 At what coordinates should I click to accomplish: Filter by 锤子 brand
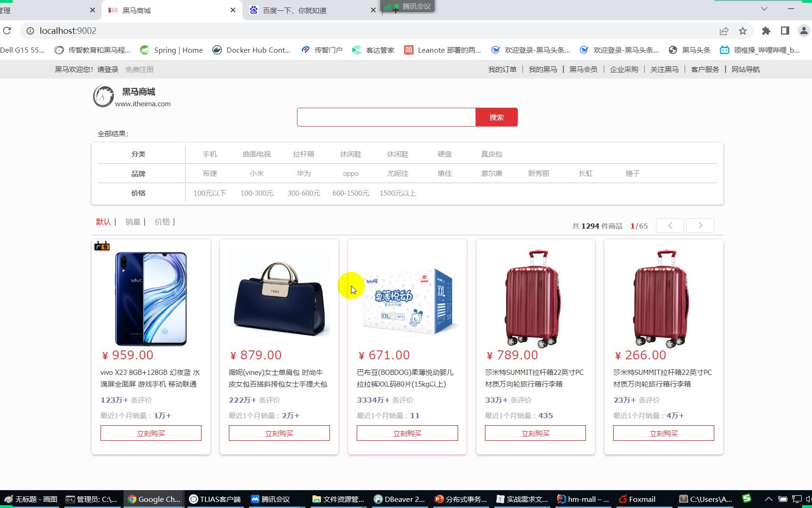pyautogui.click(x=632, y=174)
